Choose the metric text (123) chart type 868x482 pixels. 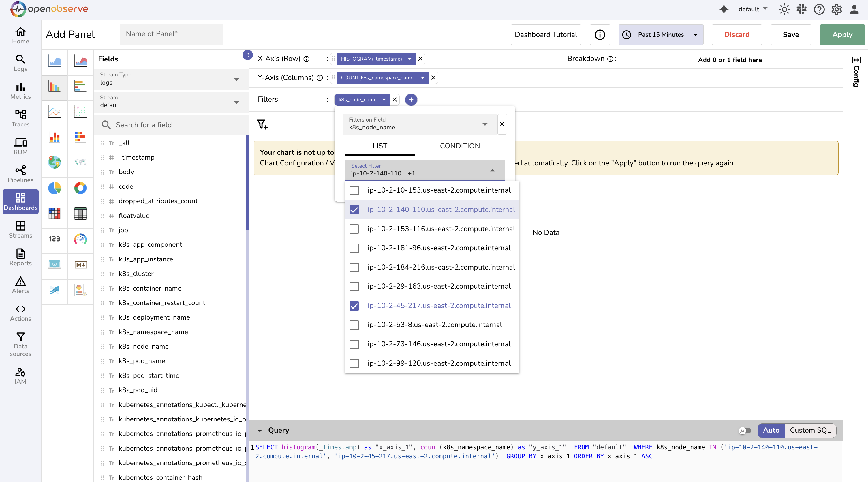(x=55, y=239)
